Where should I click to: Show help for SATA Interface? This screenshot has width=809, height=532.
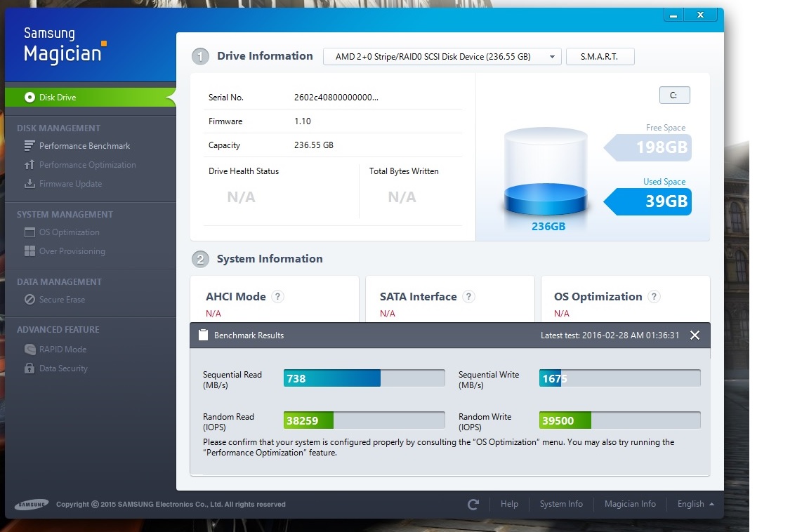click(x=468, y=296)
